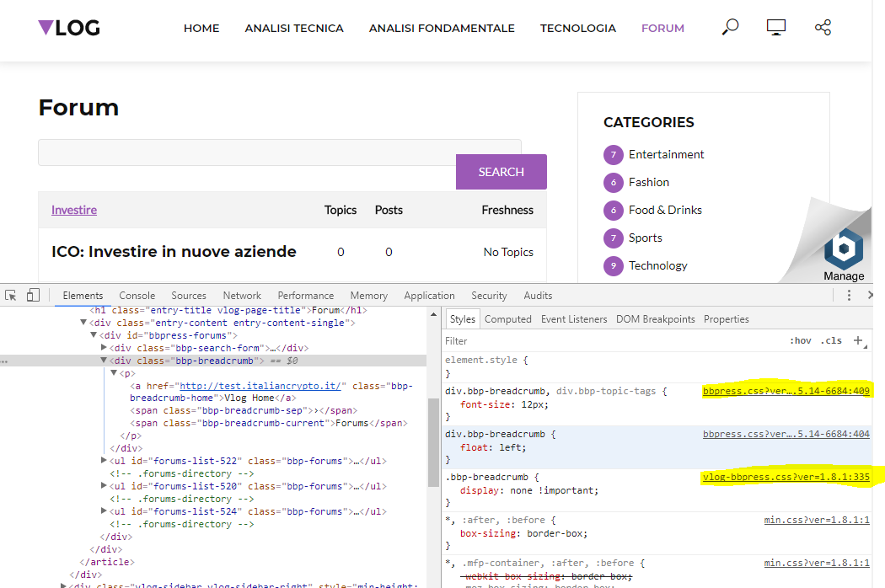Open the Console tab in DevTools

[x=137, y=295]
